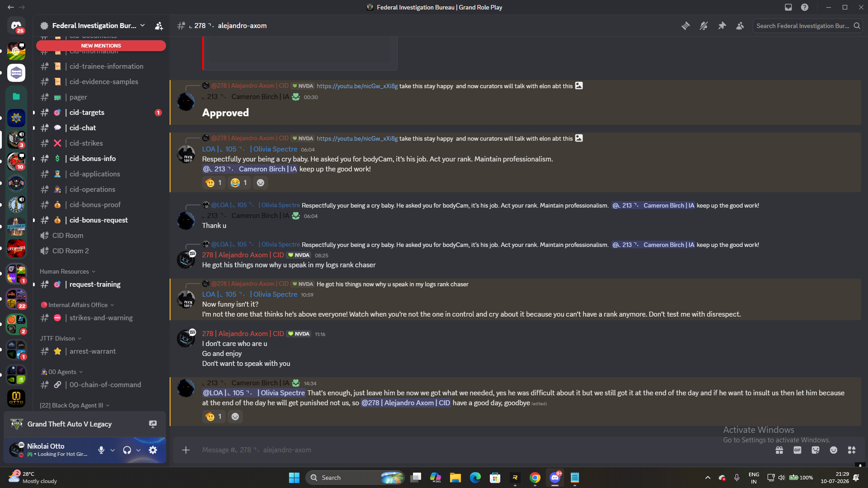
Task: Click the plus attachment icon in message bar
Action: click(186, 450)
